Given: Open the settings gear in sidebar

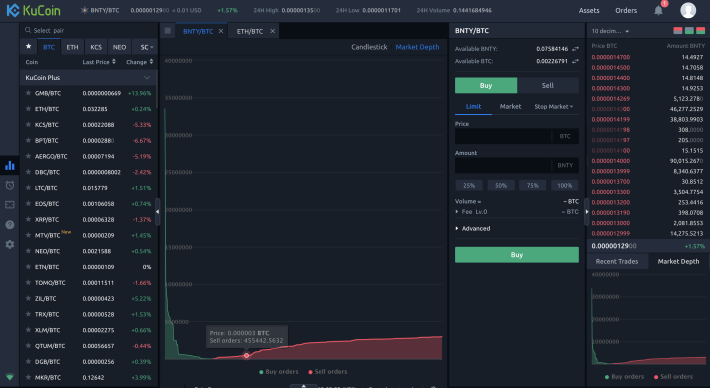Looking at the screenshot, I should point(10,244).
